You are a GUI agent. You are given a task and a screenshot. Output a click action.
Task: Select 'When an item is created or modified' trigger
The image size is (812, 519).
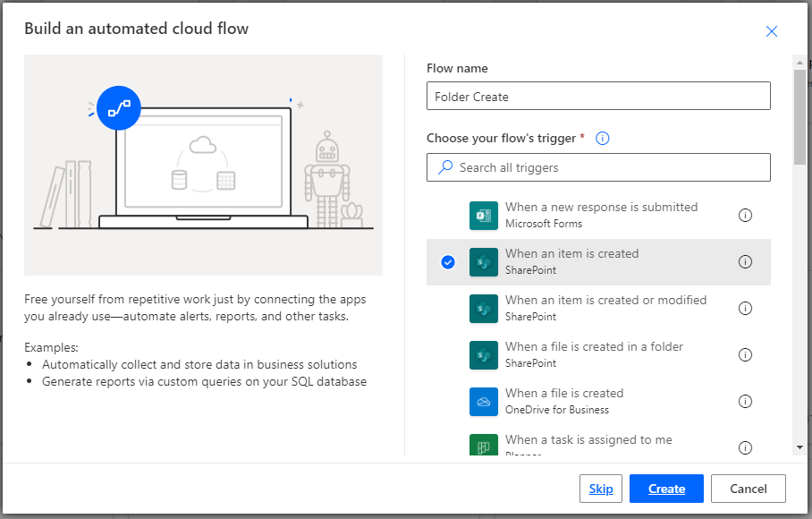tap(605, 308)
